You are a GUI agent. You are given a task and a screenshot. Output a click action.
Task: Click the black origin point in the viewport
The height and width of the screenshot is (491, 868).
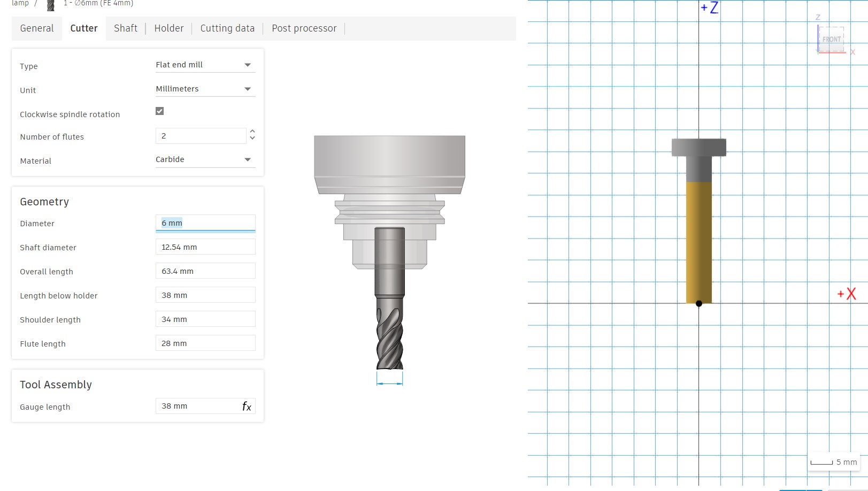pos(699,303)
